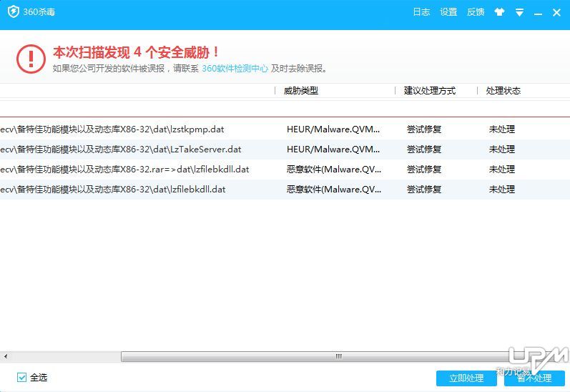Select the lzstkpmp.dat threat row
Screen dimensions: 570x392
tap(285, 129)
